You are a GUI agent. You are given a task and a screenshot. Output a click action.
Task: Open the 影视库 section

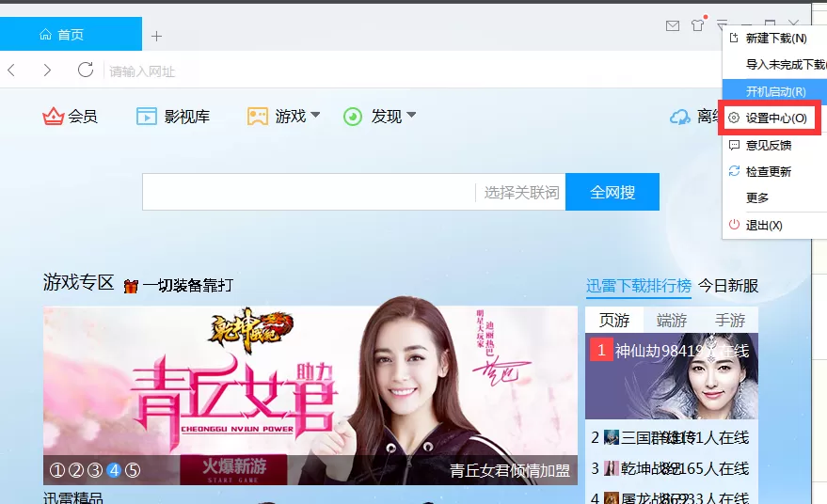point(173,116)
